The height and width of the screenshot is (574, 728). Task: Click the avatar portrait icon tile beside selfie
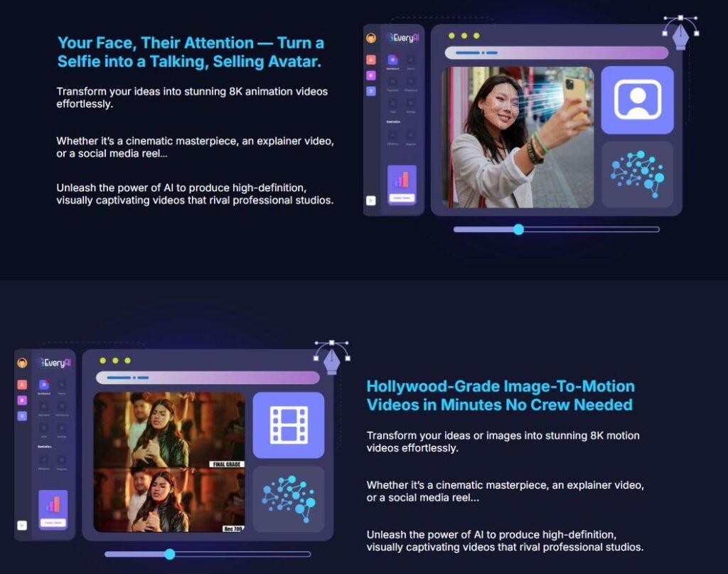[637, 100]
